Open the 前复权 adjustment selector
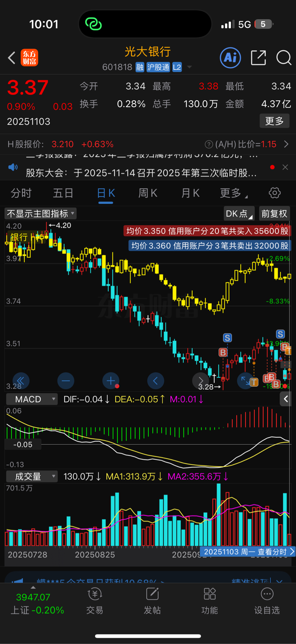 [274, 213]
